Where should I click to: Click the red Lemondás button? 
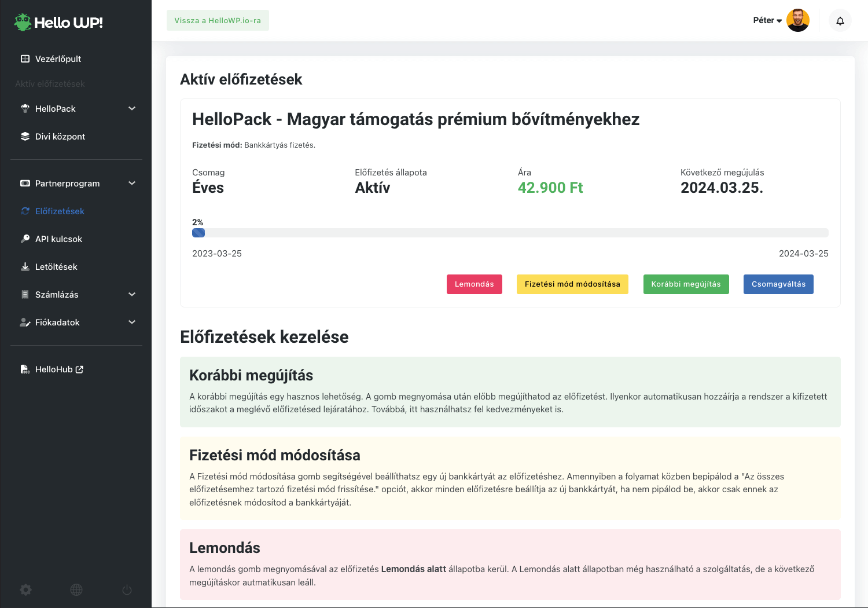tap(475, 284)
